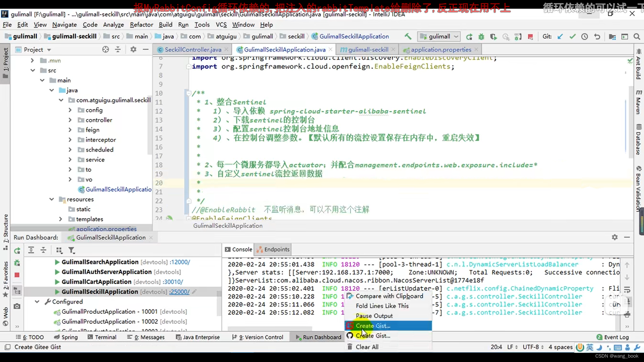644x362 pixels.
Task: Click the LF line separator in status bar
Action: pyautogui.click(x=512, y=347)
